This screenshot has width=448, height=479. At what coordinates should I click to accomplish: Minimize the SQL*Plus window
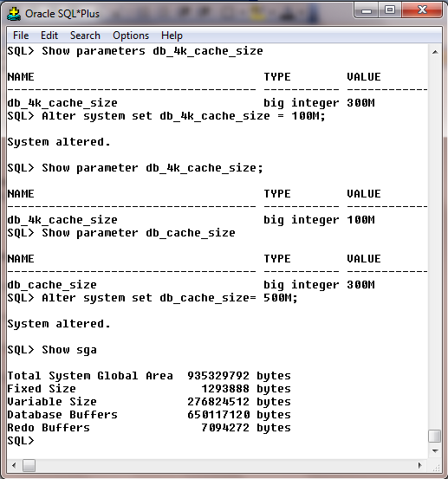[x=367, y=10]
